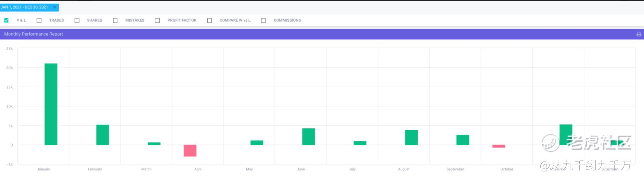Click the May axis label
The height and width of the screenshot is (180, 644).
249,169
